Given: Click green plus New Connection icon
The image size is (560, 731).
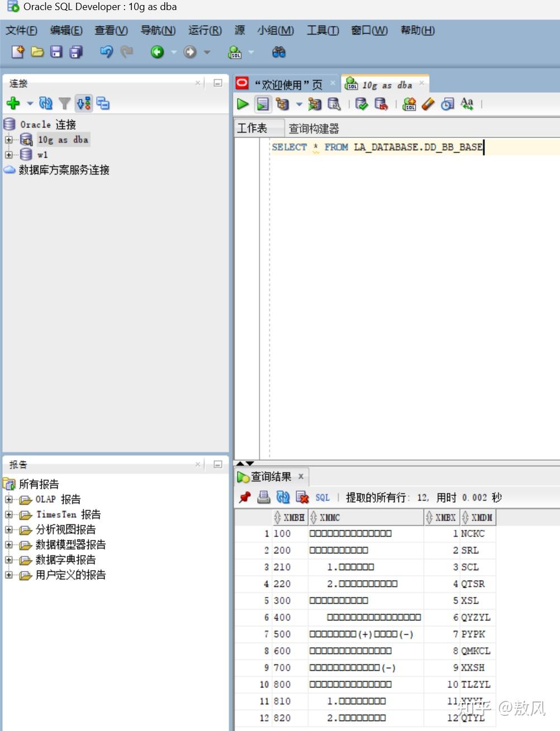Looking at the screenshot, I should 13,103.
